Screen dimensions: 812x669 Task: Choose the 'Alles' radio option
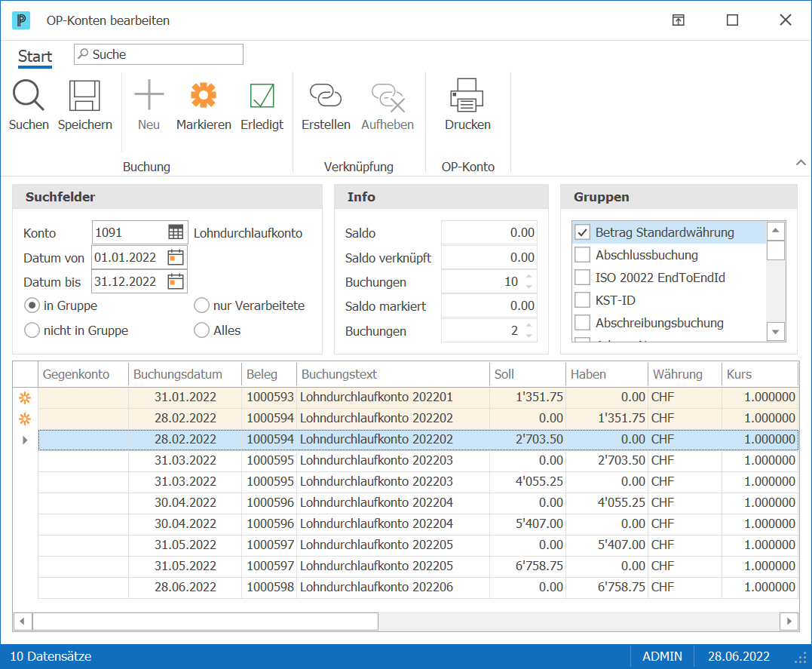(201, 330)
